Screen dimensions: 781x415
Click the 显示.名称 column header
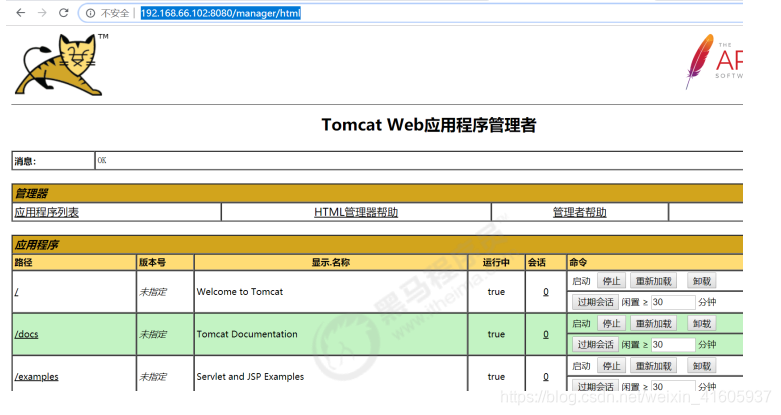(331, 263)
